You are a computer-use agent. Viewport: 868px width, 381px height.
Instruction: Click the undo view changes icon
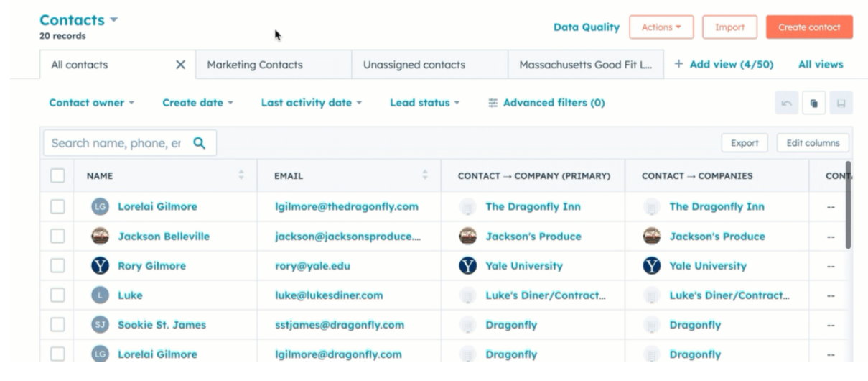click(x=787, y=104)
